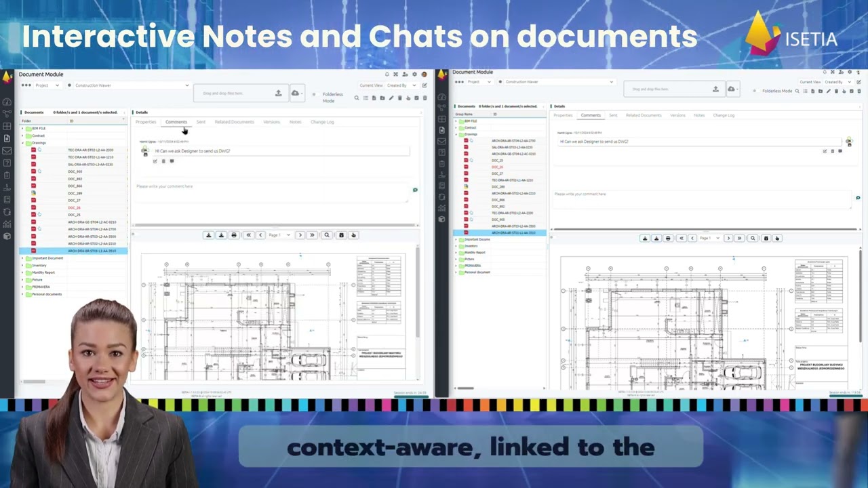868x488 pixels.
Task: Open settings gear in left window header
Action: click(x=414, y=75)
